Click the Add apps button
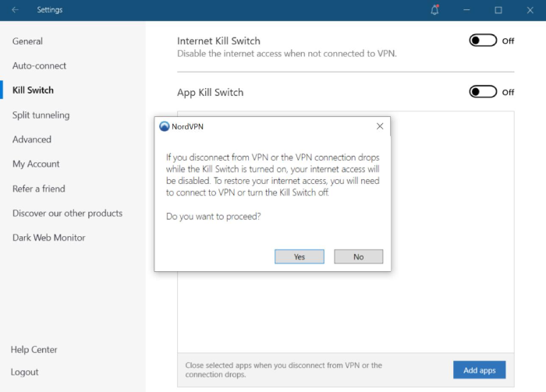The width and height of the screenshot is (546, 392). (480, 370)
